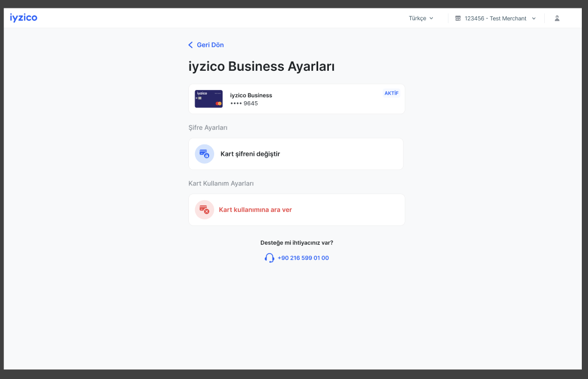Go back via Geri Dön link
588x379 pixels.
pyautogui.click(x=206, y=45)
